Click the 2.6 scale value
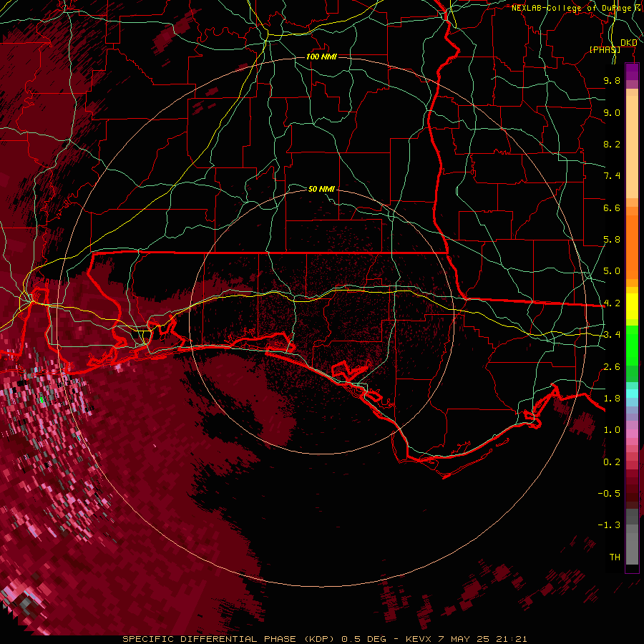 click(612, 367)
